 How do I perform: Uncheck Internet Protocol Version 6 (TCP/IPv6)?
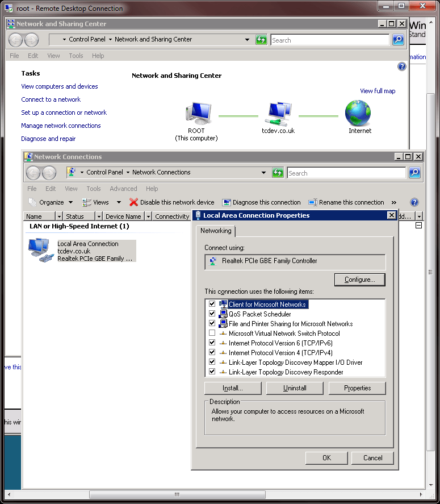coord(212,342)
